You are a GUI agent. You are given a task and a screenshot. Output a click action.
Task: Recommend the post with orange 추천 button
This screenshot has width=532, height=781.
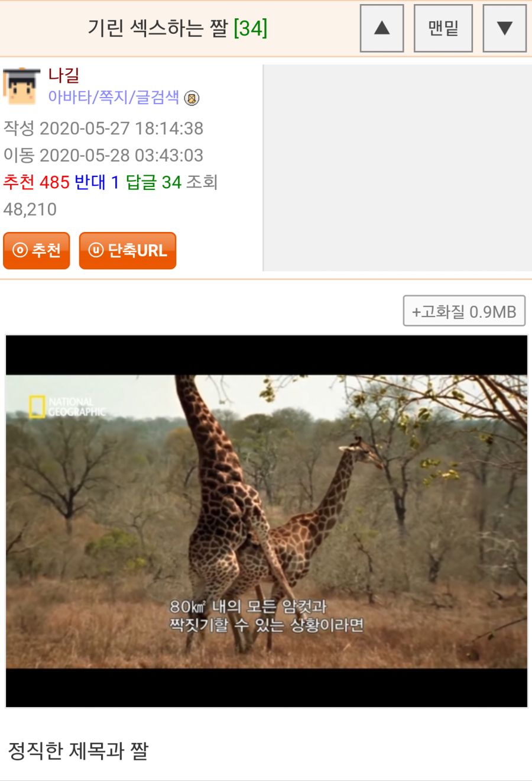point(37,250)
